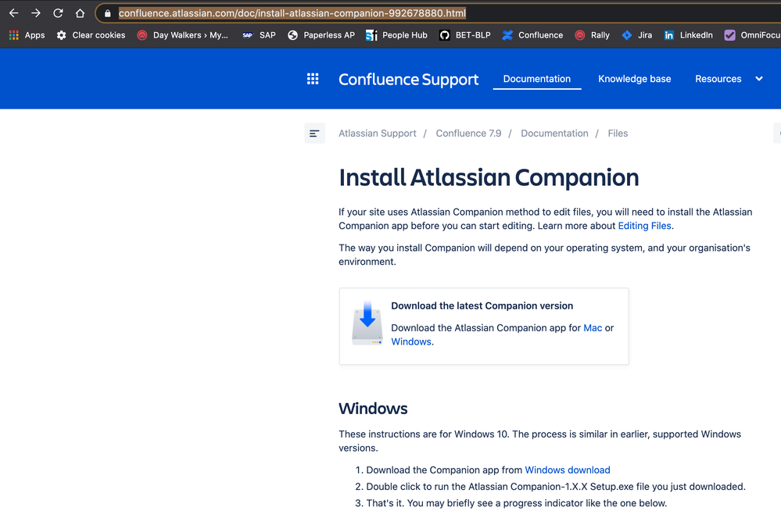Screen dimensions: 781x532
Task: Click the download drive illustration icon
Action: tap(367, 323)
